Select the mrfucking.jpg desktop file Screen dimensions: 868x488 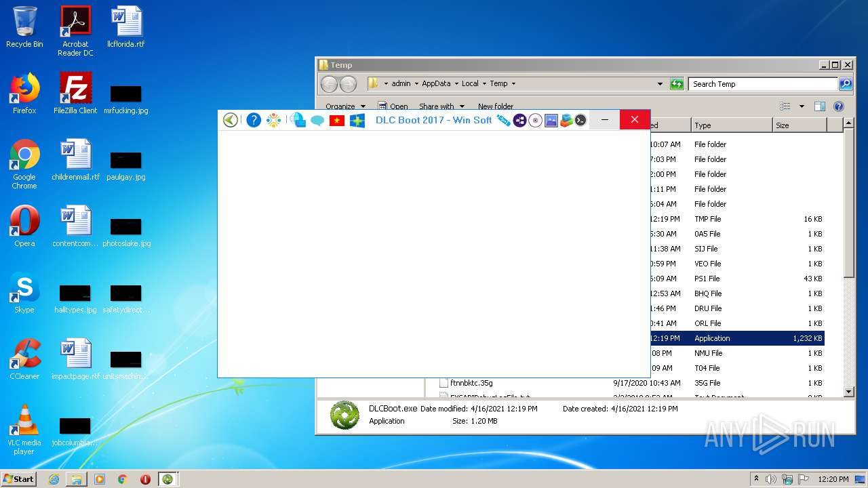pos(126,99)
